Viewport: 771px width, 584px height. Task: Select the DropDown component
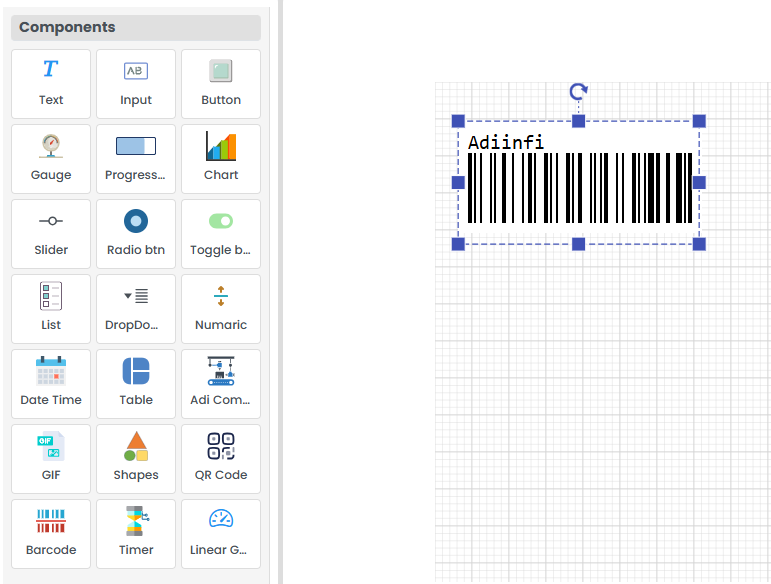136,309
